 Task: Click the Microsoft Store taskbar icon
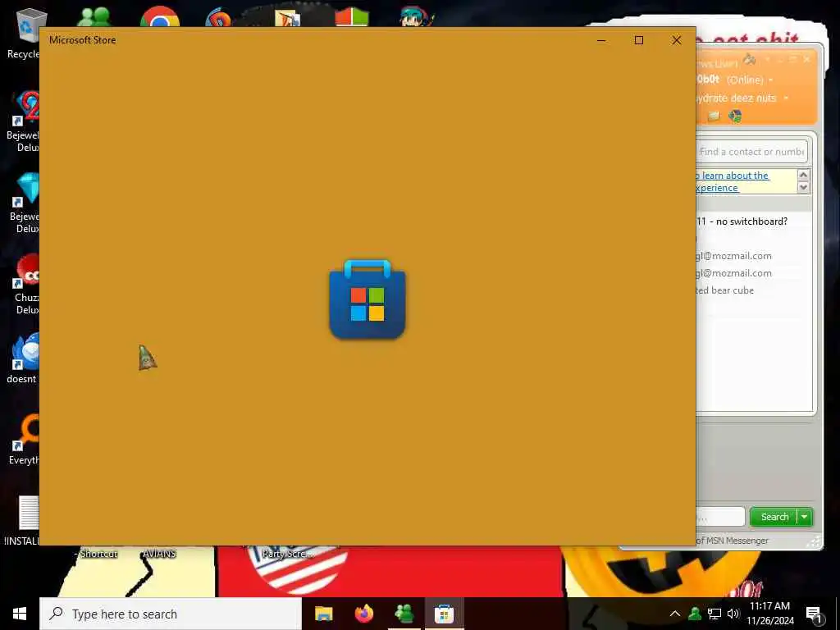tap(444, 614)
